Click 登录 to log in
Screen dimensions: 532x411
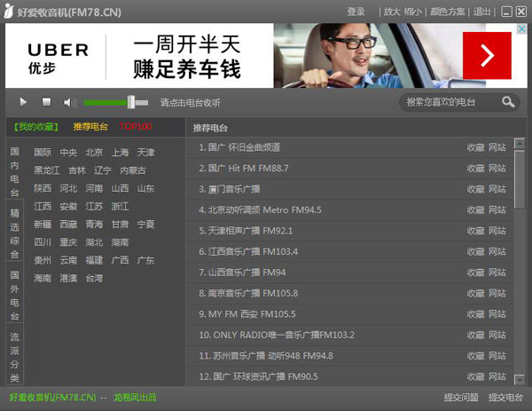click(356, 12)
